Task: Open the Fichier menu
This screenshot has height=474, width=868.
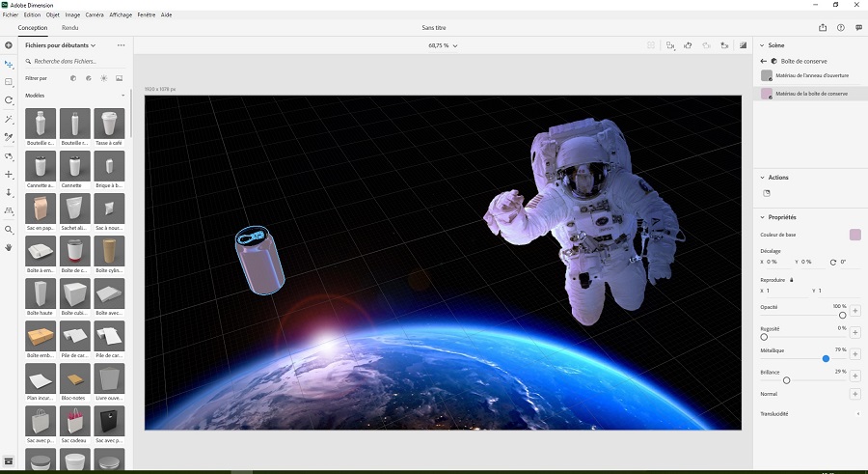Action: [x=11, y=15]
